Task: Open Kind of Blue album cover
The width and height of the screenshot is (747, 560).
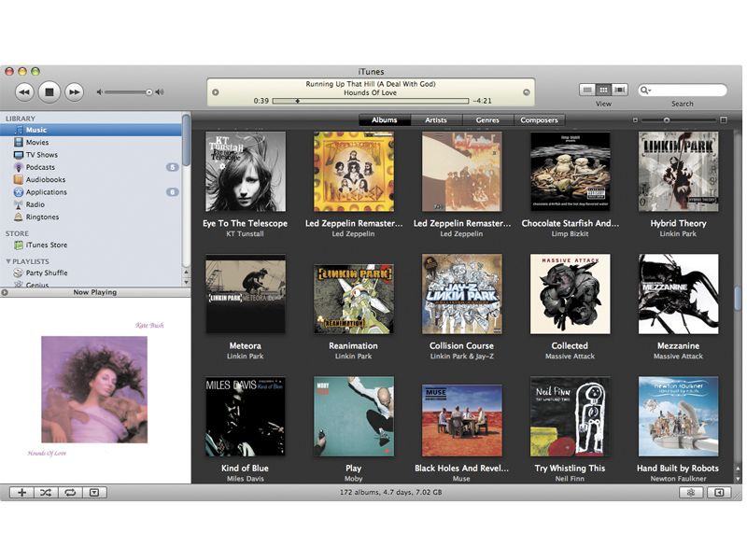Action: [246, 416]
